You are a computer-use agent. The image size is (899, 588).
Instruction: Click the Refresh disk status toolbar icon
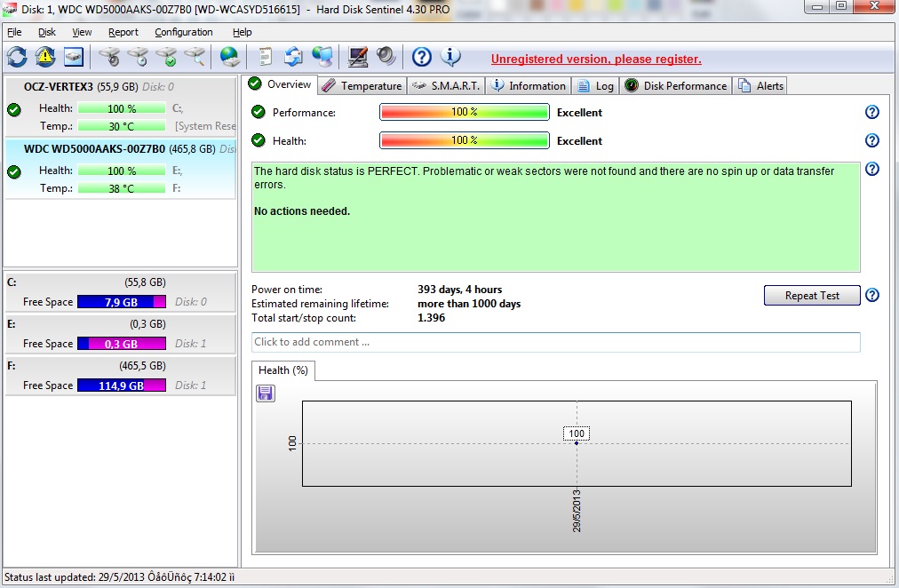point(17,57)
